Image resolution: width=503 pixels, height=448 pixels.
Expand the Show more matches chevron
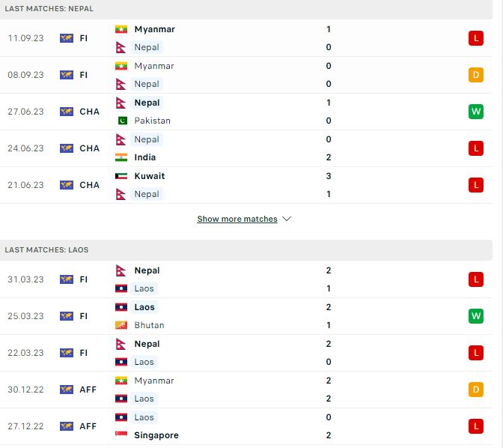point(287,219)
